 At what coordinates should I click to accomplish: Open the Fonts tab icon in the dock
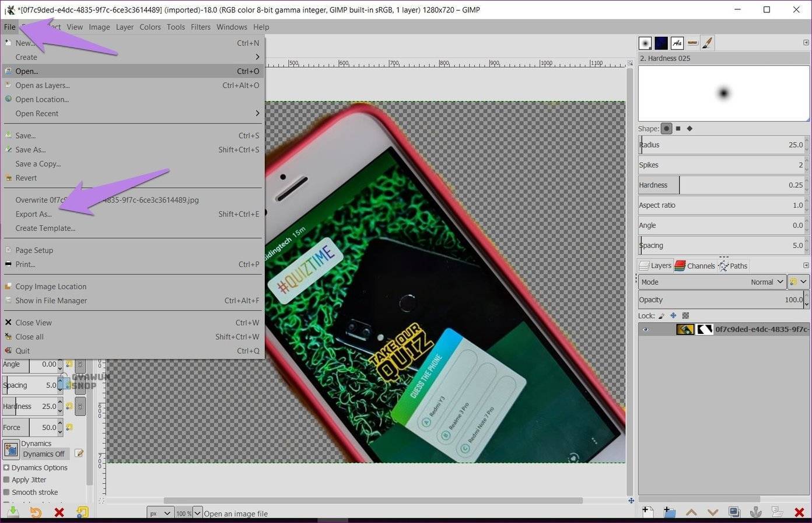677,43
